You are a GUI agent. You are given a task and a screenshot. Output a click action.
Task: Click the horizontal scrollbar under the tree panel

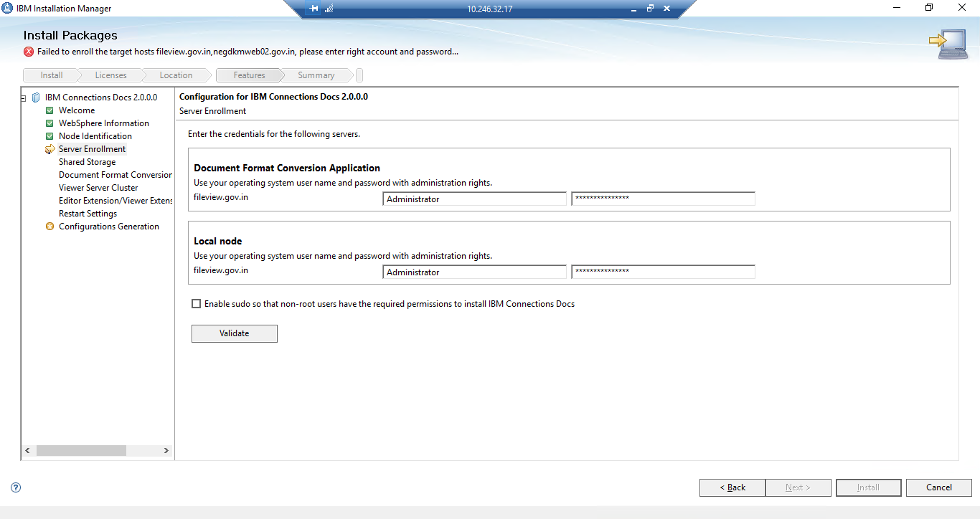(81, 450)
